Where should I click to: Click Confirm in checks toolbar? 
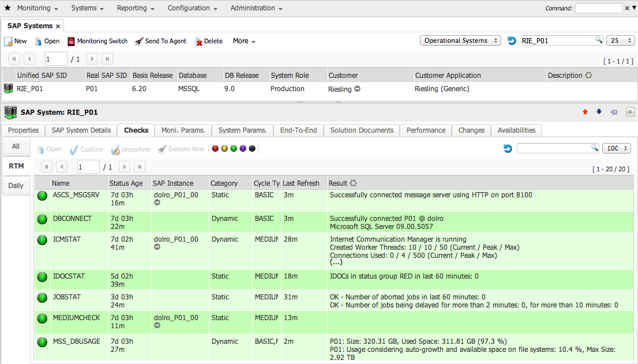click(87, 149)
